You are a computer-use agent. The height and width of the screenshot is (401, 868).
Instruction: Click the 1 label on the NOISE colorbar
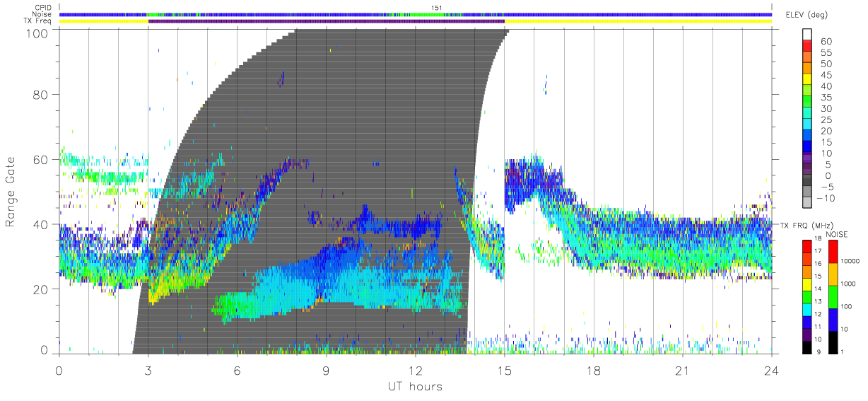coord(843,353)
